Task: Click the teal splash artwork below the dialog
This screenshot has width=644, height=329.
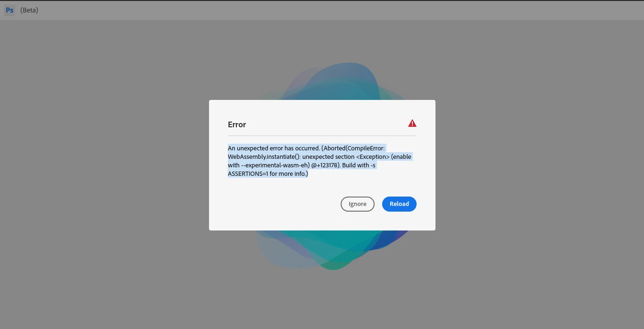Action: pyautogui.click(x=330, y=250)
